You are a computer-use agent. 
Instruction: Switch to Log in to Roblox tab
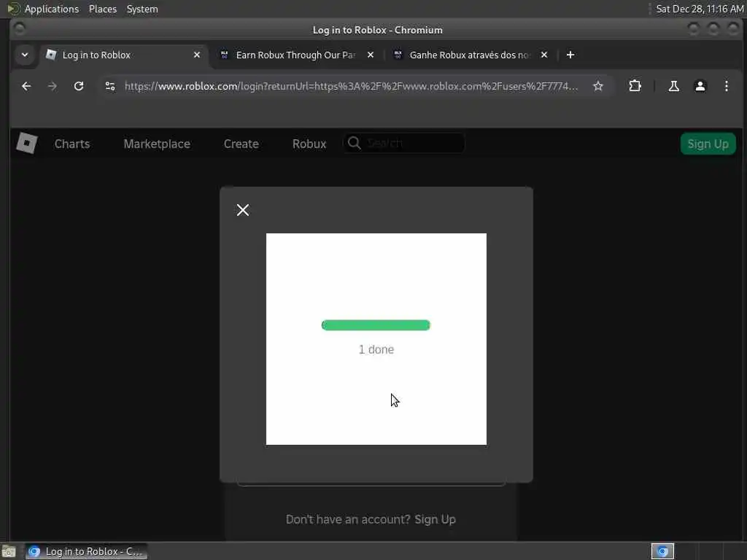[x=124, y=55]
